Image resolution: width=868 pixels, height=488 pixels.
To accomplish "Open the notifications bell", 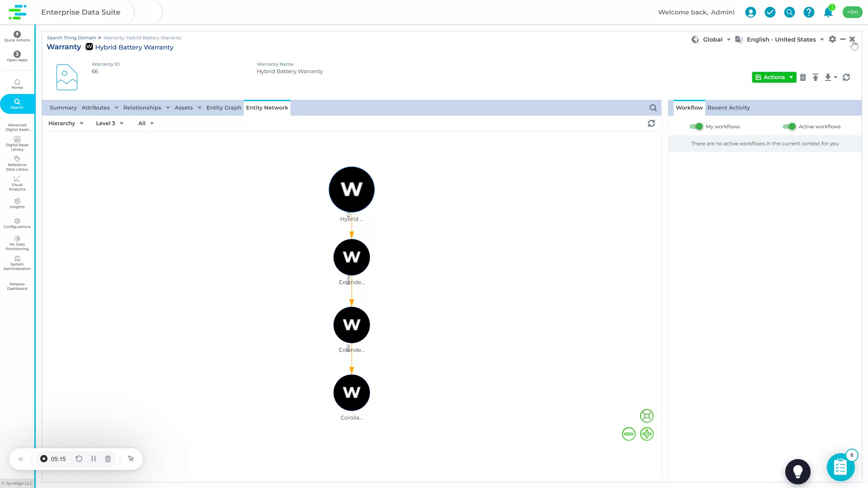I will click(x=828, y=12).
